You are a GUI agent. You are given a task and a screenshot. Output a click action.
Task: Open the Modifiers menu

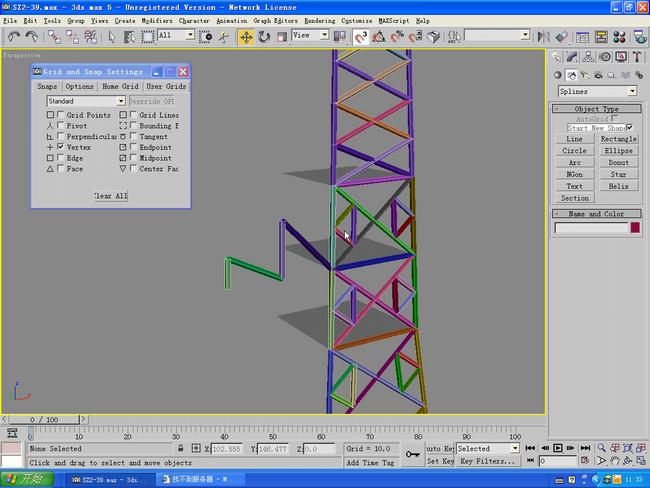click(x=157, y=21)
